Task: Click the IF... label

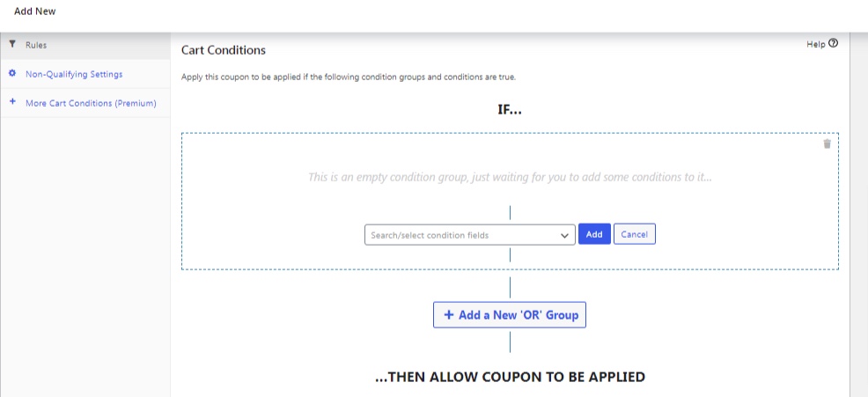Action: click(x=511, y=110)
